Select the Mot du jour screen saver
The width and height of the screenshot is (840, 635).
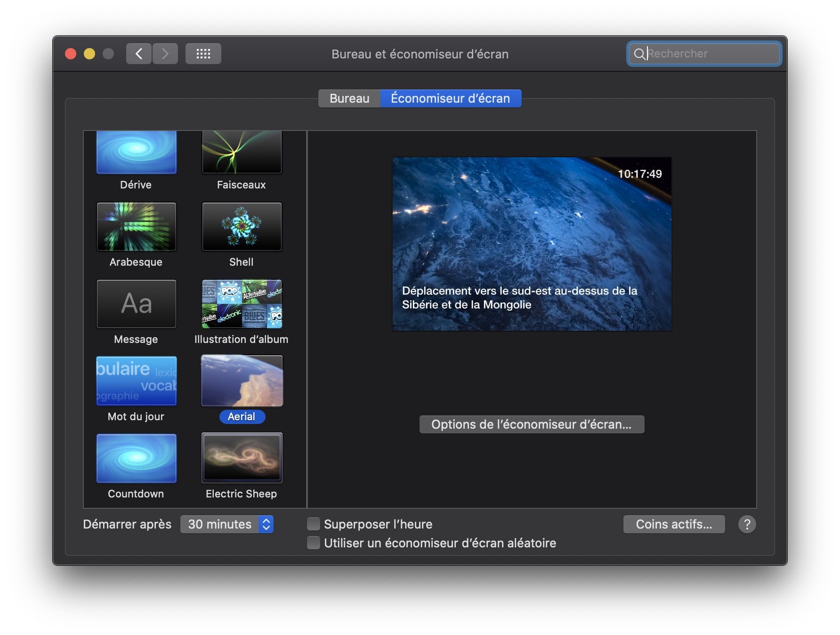[136, 381]
